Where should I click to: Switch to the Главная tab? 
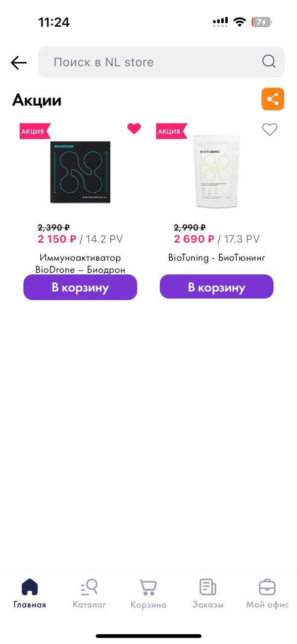coord(30,593)
